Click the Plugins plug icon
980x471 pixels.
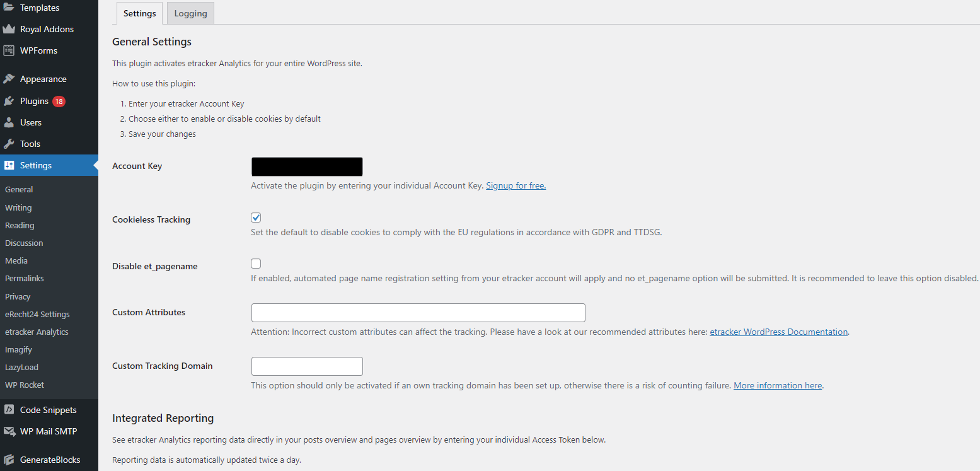9,101
